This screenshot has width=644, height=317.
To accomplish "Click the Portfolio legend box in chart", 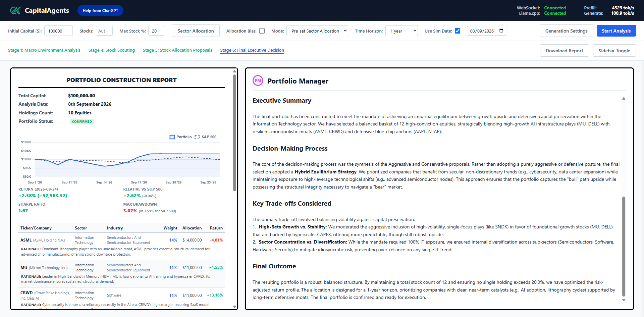I will (172, 137).
